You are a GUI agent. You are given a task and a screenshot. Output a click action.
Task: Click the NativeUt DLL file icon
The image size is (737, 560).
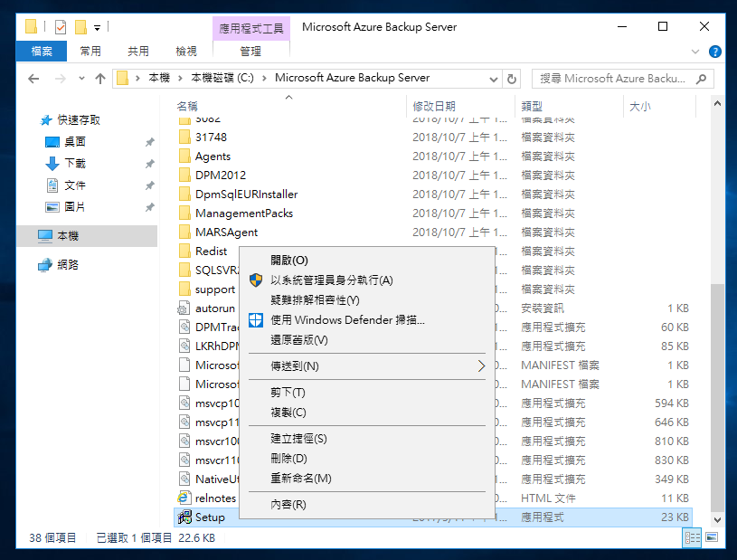pos(184,479)
